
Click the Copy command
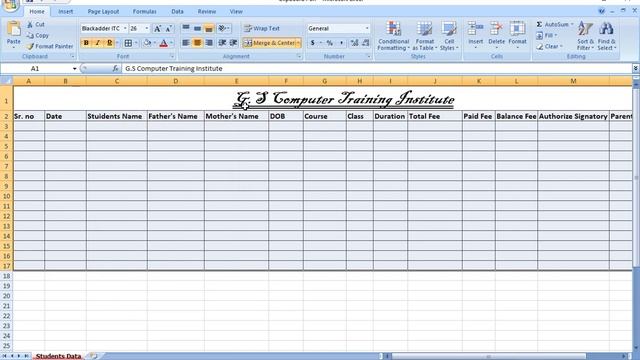tap(37, 36)
